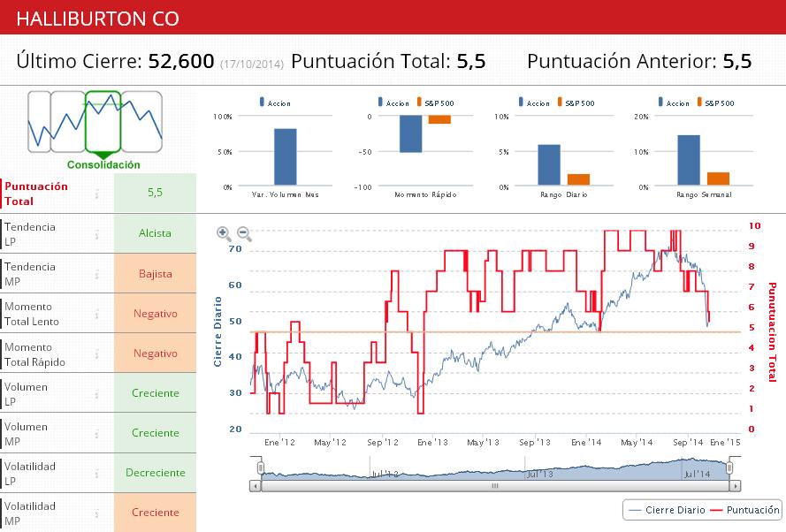The image size is (786, 532).
Task: Click the Último Cierre value 52,600
Action: (181, 61)
